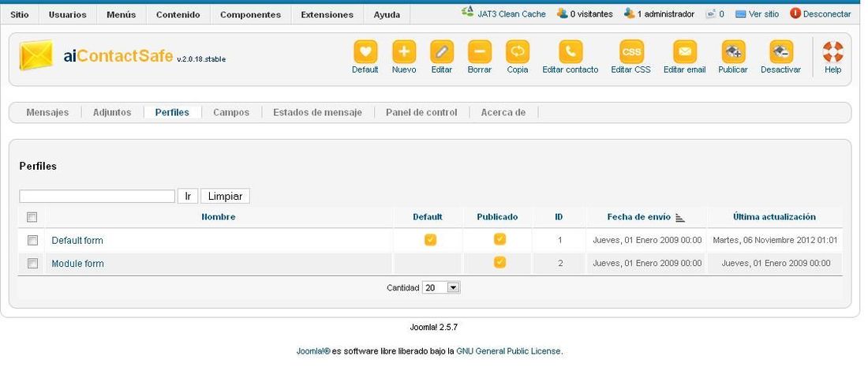This screenshot has height=371, width=868.
Task: Open the Contenido menu
Action: pyautogui.click(x=178, y=15)
